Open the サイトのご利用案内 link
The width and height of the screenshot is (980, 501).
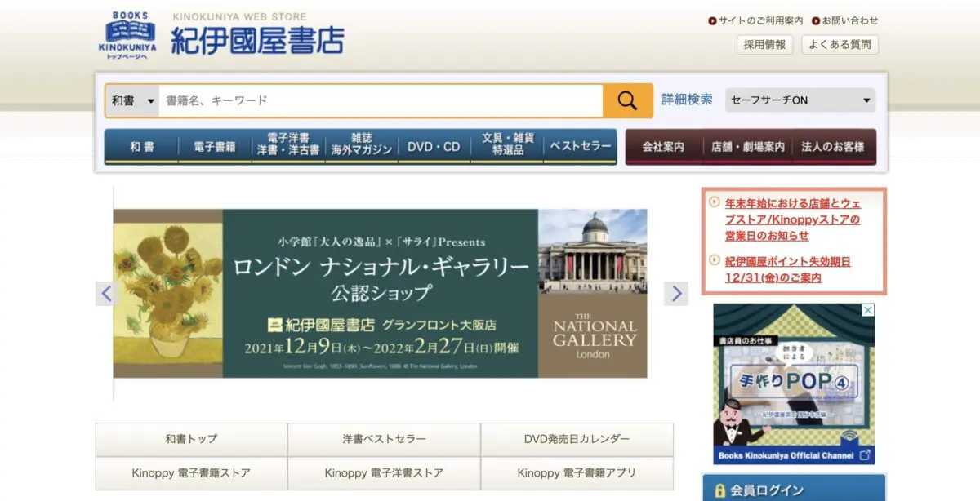pos(760,20)
